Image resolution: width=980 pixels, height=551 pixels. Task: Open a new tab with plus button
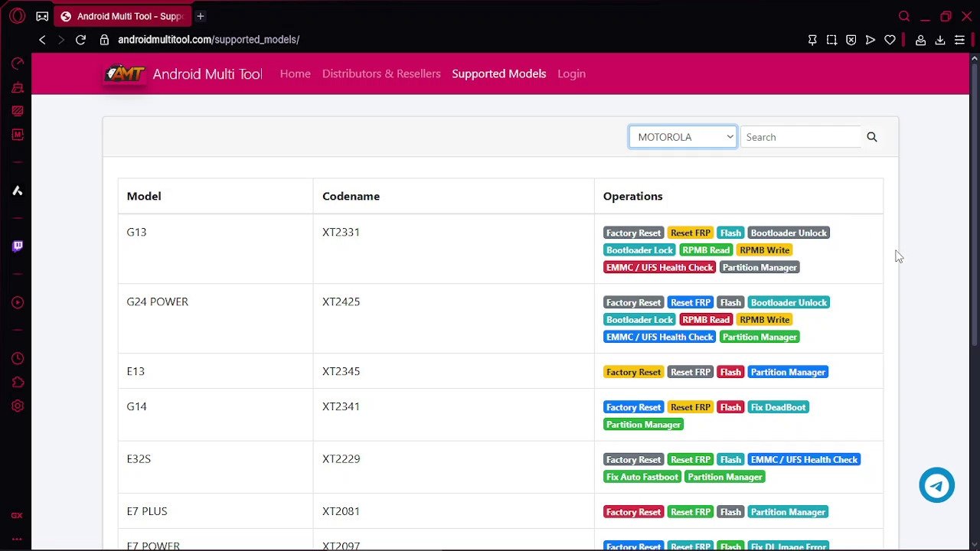click(201, 16)
